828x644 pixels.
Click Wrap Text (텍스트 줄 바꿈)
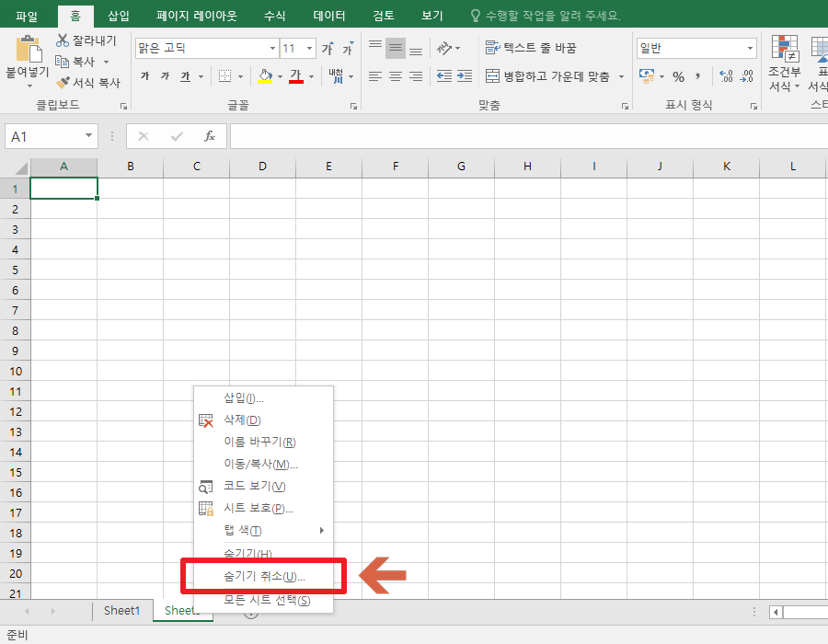point(531,48)
